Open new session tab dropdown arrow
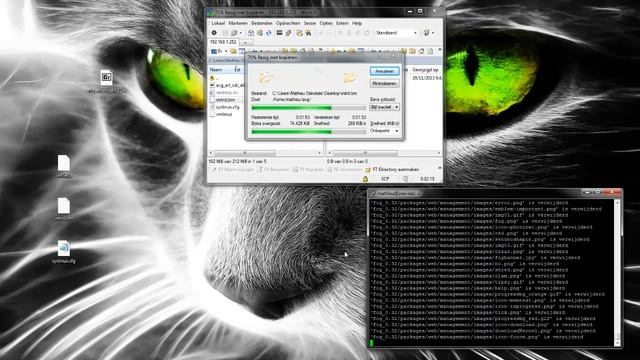The width and height of the screenshot is (640, 360). (x=245, y=42)
